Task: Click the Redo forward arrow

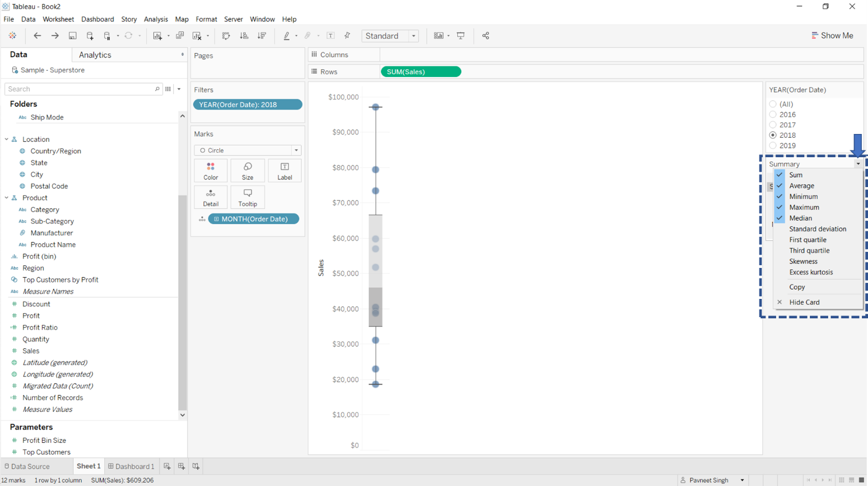Action: point(55,35)
